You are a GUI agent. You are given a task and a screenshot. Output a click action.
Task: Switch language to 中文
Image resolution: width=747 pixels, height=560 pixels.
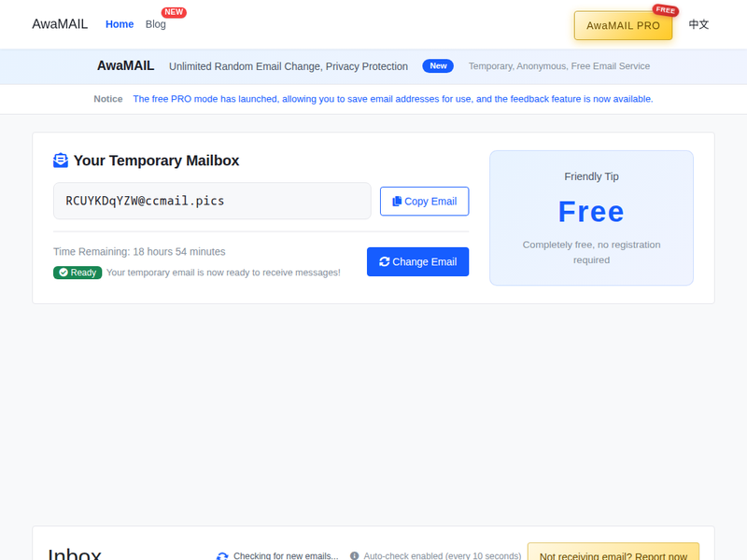click(x=698, y=24)
